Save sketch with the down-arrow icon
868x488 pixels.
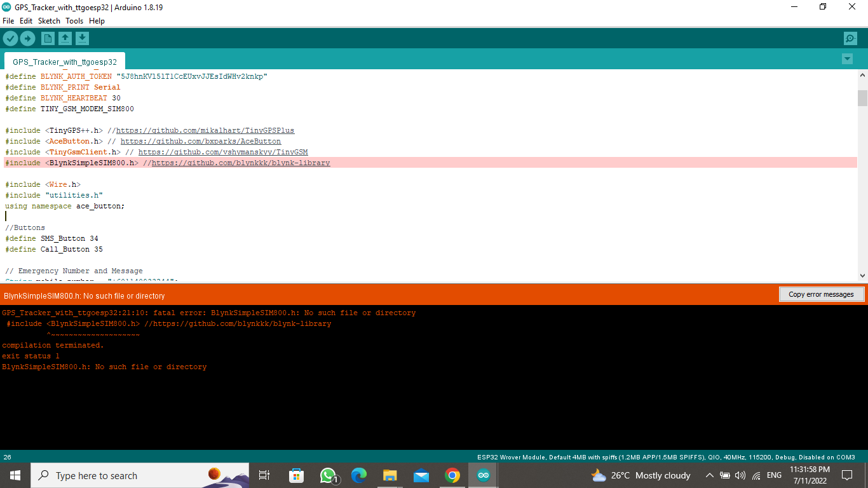click(82, 39)
